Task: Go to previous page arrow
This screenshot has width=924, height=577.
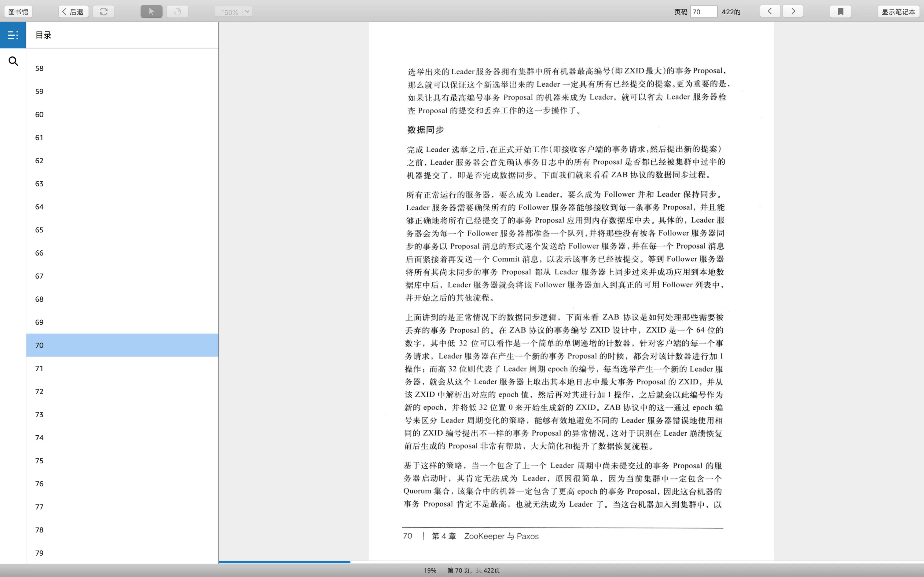Action: (x=770, y=11)
